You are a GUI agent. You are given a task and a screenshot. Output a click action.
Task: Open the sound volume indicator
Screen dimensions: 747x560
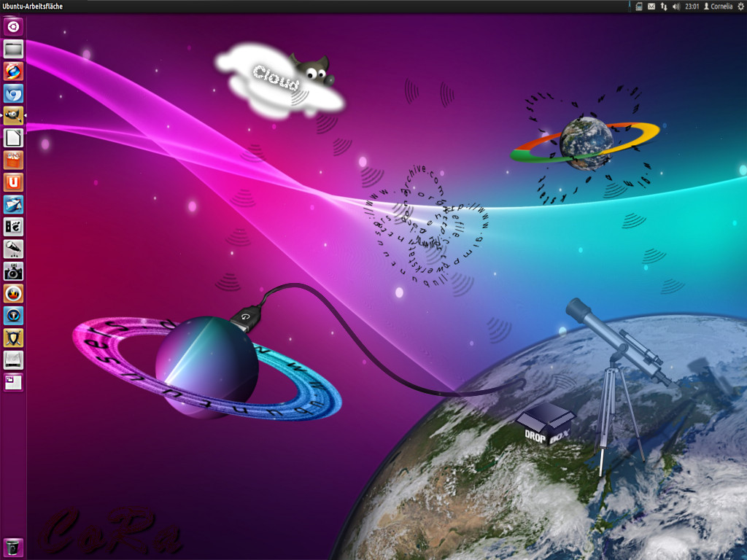(676, 6)
